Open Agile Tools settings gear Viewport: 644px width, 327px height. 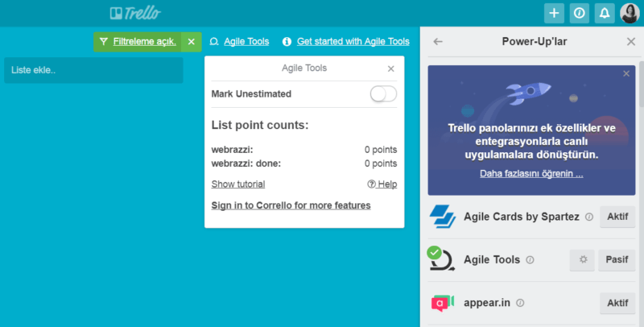point(582,260)
